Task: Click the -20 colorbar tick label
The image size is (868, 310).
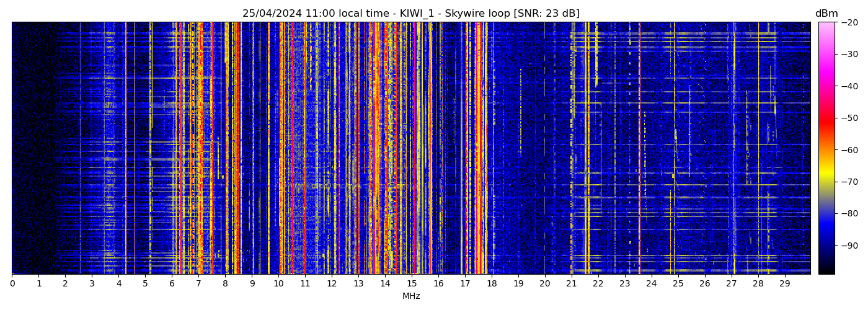Action: tap(849, 22)
